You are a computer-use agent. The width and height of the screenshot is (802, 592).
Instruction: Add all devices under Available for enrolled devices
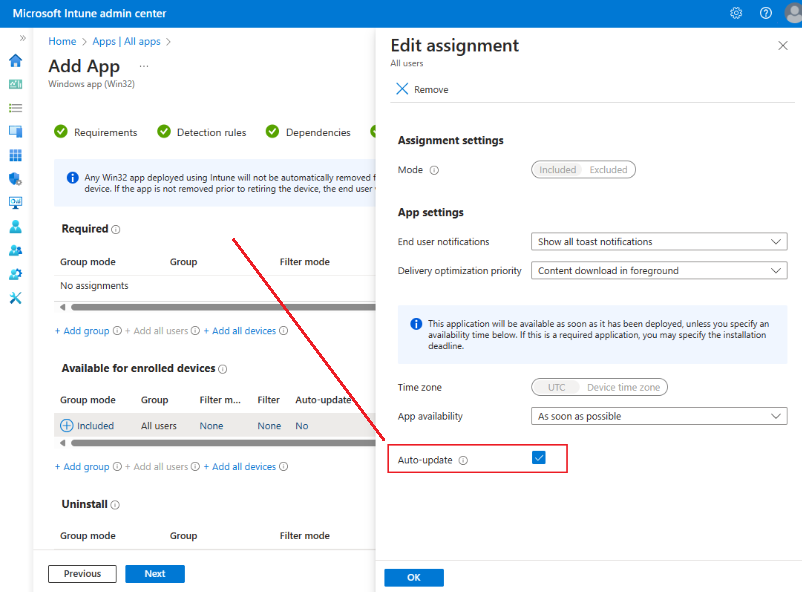coord(240,467)
